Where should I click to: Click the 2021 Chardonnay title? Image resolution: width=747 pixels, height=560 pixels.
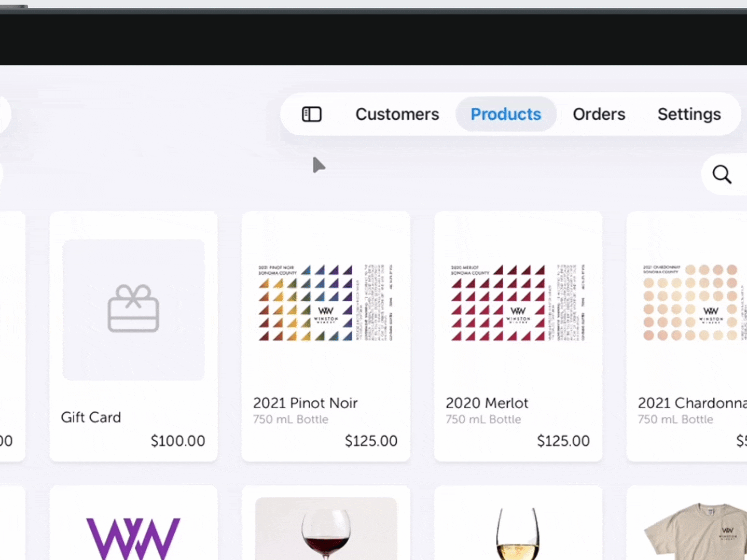pyautogui.click(x=692, y=403)
